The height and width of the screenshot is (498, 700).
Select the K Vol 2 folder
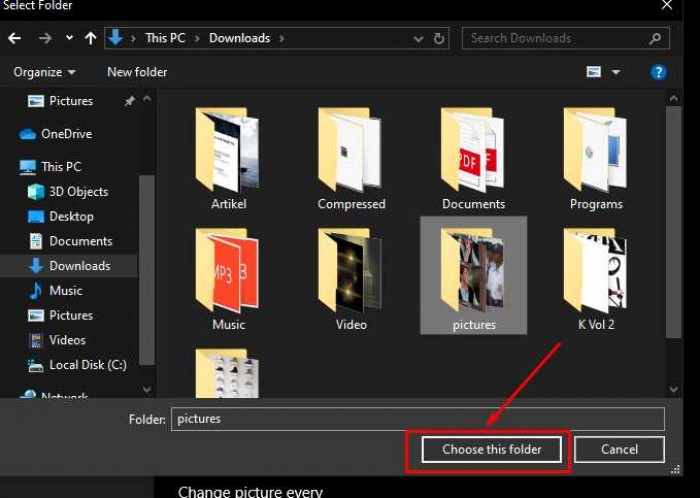point(596,279)
